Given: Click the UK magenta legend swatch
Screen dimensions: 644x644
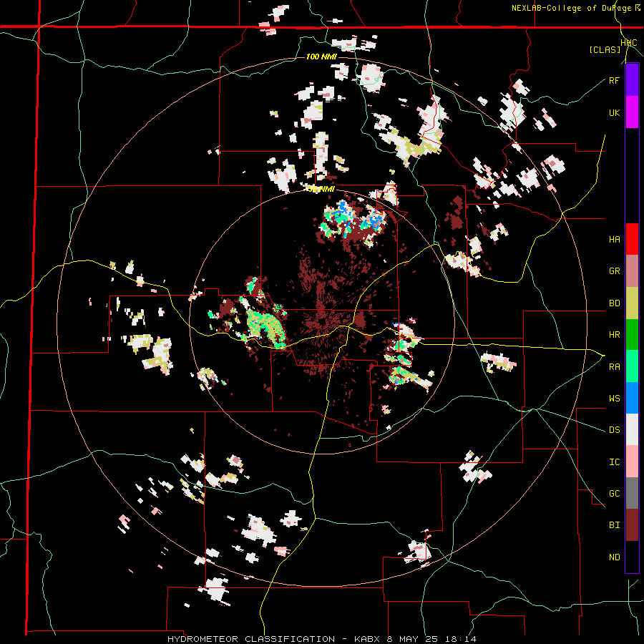Looking at the screenshot, I should coord(632,112).
